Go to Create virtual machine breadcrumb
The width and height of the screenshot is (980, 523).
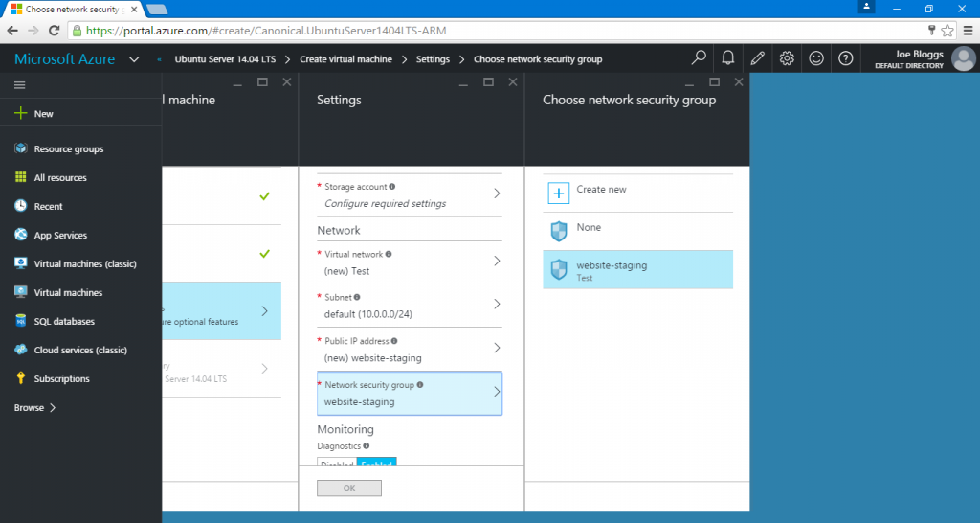345,58
